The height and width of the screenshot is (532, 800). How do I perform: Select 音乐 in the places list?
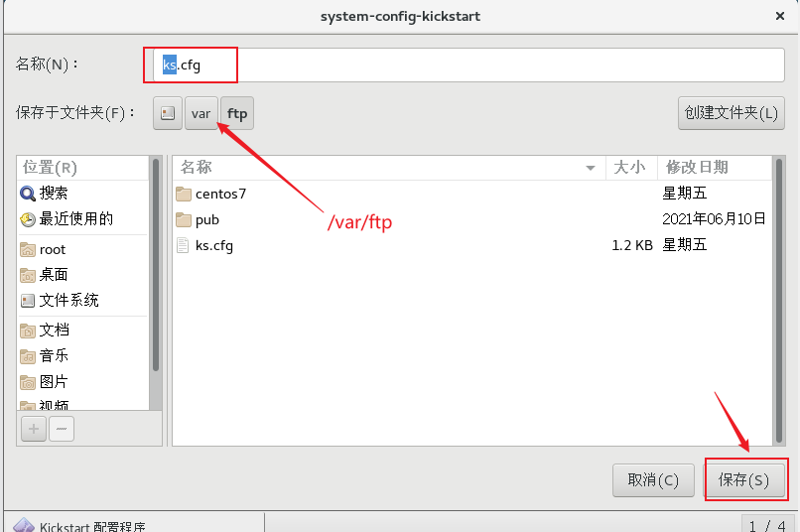pos(83,356)
